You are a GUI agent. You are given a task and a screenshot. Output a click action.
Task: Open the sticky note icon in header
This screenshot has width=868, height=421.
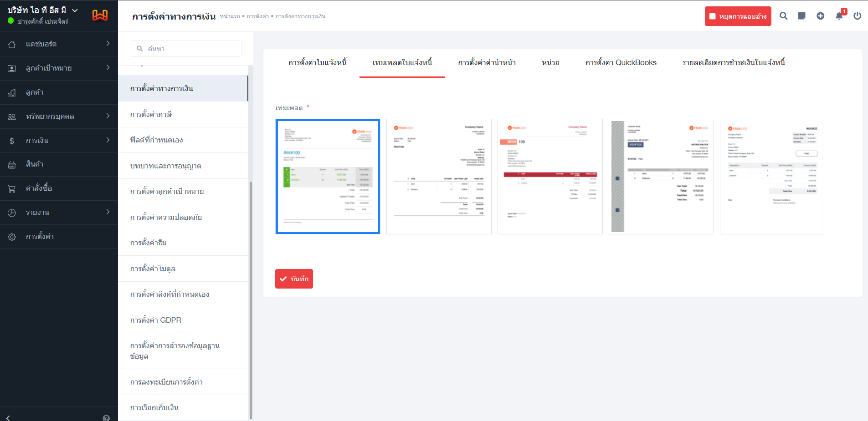(x=802, y=16)
